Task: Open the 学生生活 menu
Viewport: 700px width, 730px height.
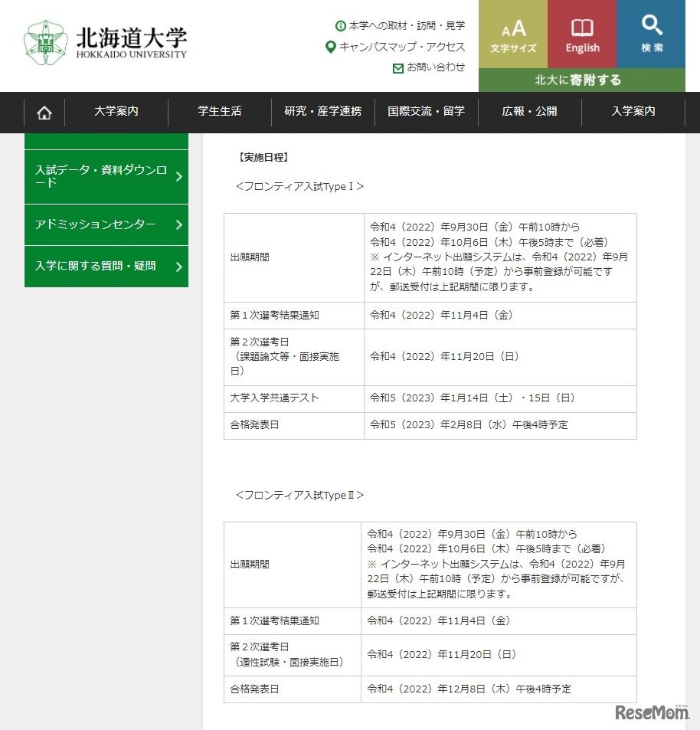Action: 220,111
